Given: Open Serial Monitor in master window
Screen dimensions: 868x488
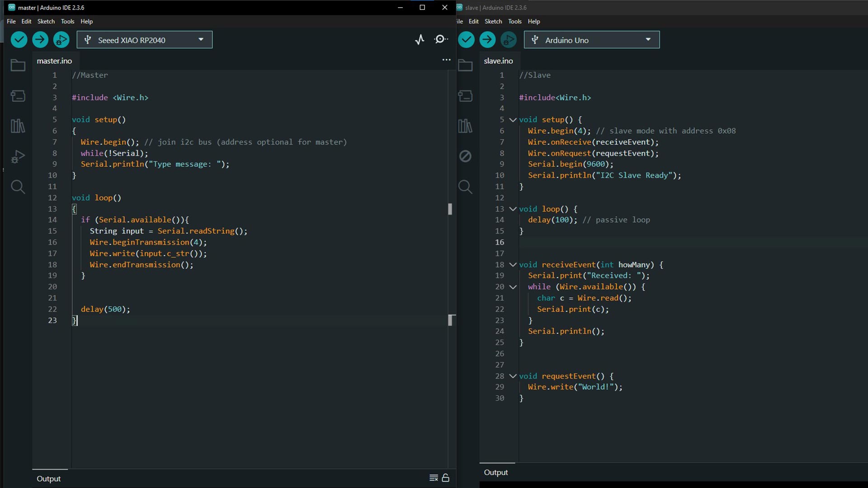Looking at the screenshot, I should [x=441, y=40].
